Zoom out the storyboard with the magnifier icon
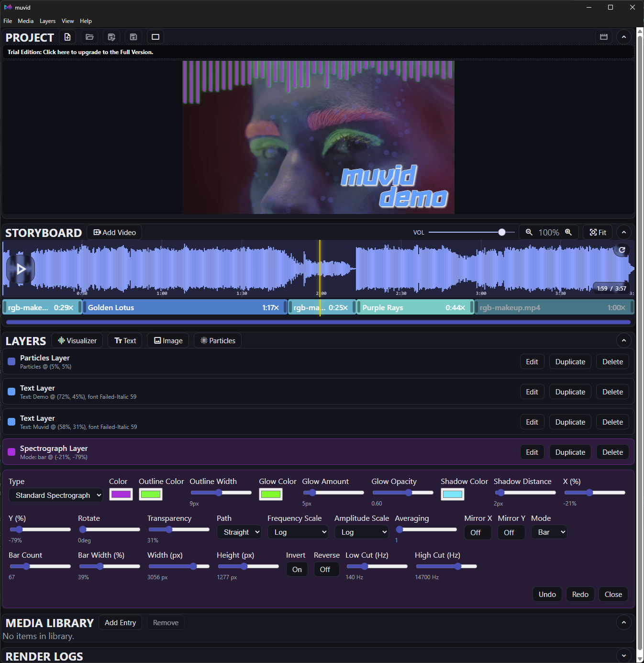Image resolution: width=644 pixels, height=663 pixels. tap(529, 232)
